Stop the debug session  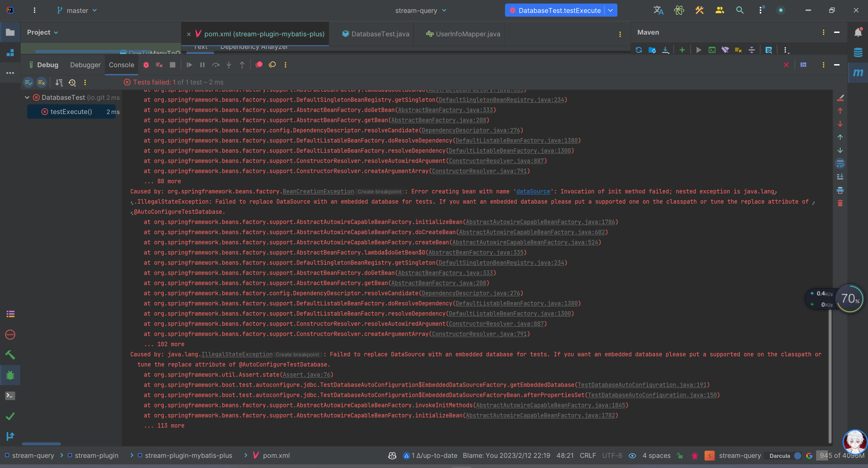tap(173, 65)
